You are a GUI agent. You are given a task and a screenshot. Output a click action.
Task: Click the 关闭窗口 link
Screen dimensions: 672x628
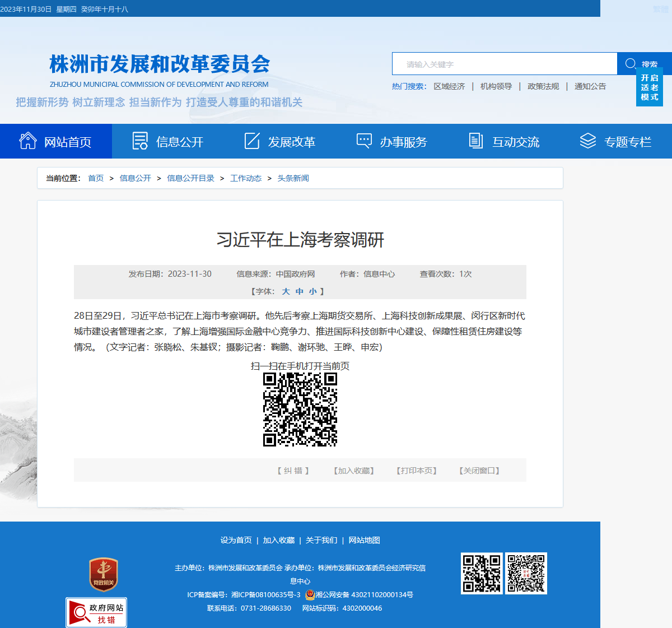pyautogui.click(x=479, y=471)
